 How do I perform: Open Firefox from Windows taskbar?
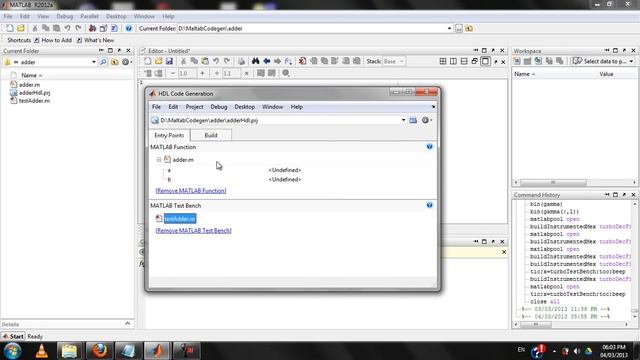(x=99, y=351)
